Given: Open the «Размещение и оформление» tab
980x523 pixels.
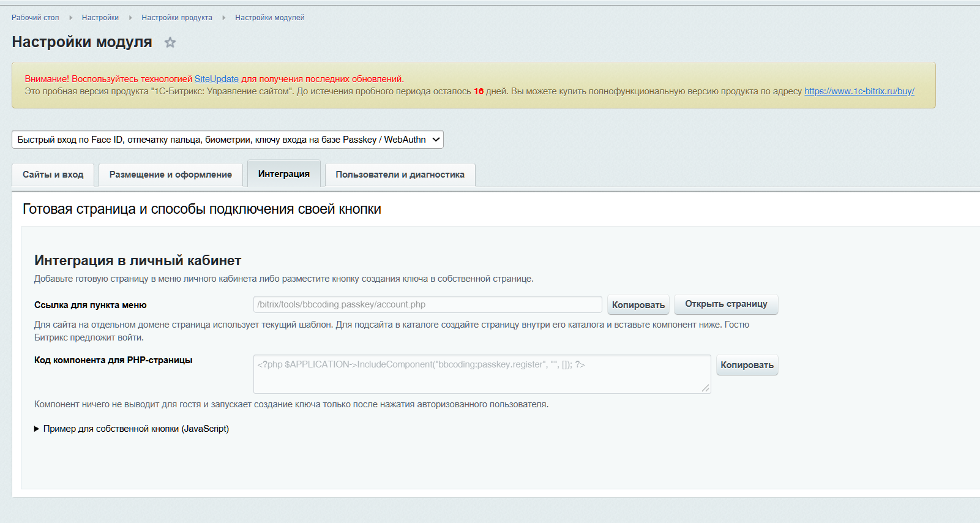Looking at the screenshot, I should 171,175.
